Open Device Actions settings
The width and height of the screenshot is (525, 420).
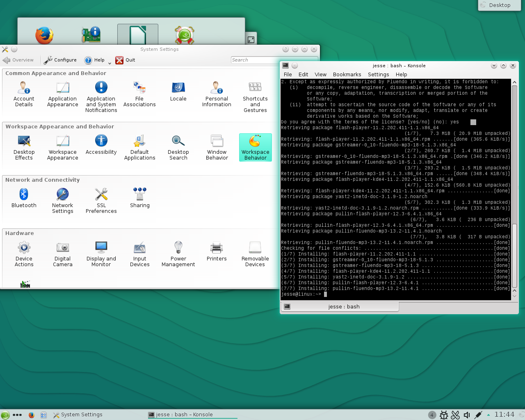pyautogui.click(x=24, y=254)
